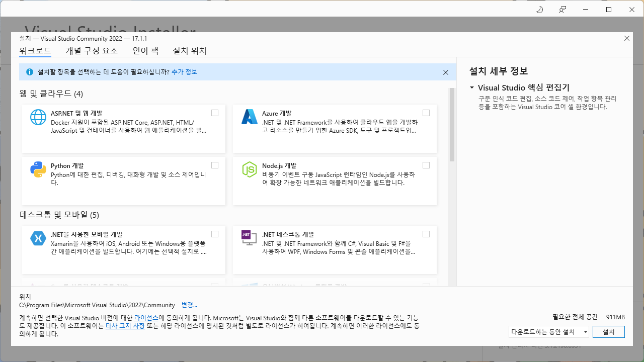Screen dimensions: 644x362
Task: Click the ASP.NET globe workload icon
Action: (38, 117)
